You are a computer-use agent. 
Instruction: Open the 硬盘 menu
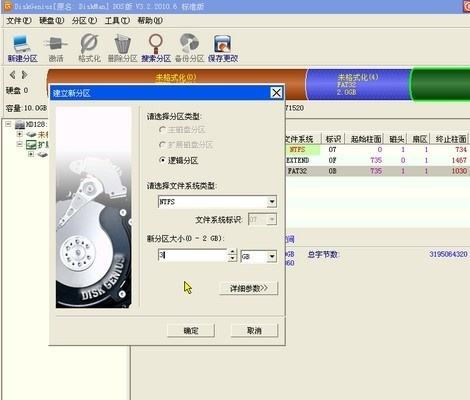(x=52, y=21)
